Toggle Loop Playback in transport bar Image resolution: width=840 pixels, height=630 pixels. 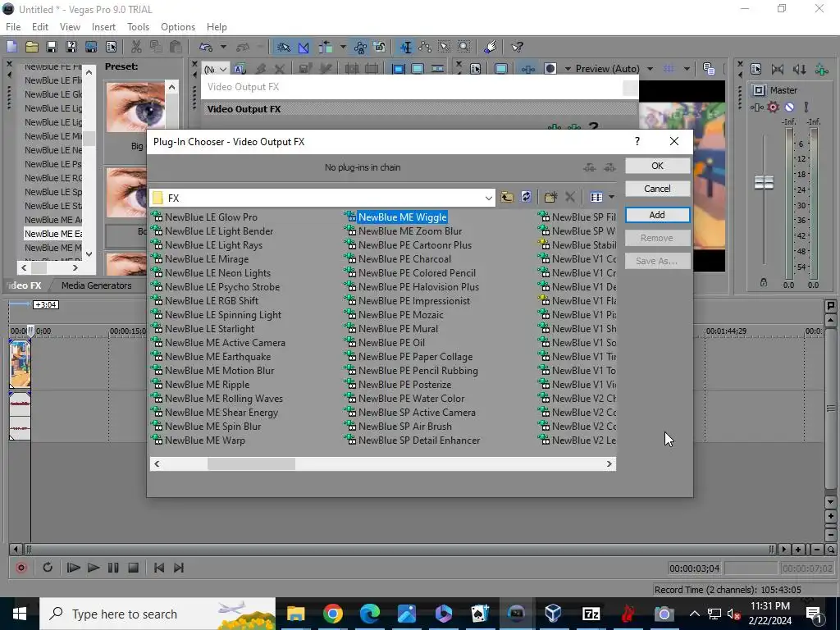(47, 568)
